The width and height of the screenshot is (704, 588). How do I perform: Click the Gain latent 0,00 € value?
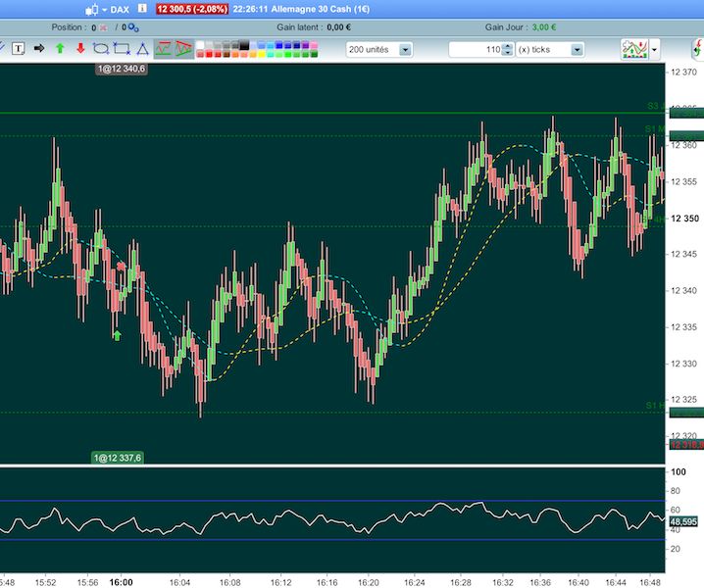click(338, 27)
